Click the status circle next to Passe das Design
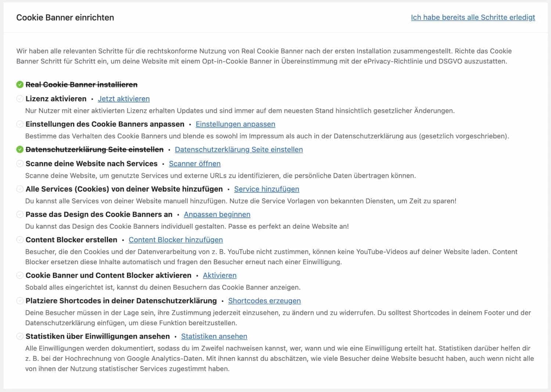This screenshot has width=551, height=392. [x=20, y=214]
